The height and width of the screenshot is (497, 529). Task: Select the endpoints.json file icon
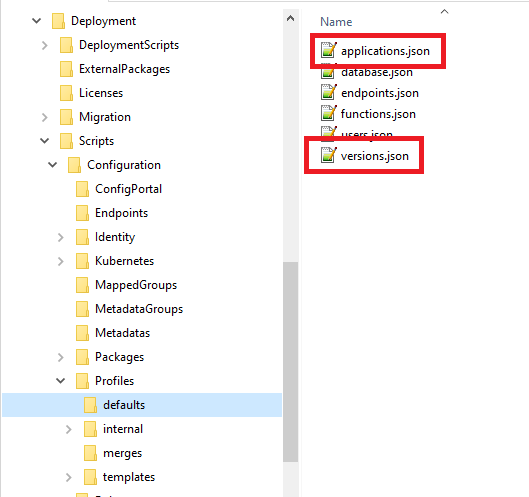[x=328, y=92]
